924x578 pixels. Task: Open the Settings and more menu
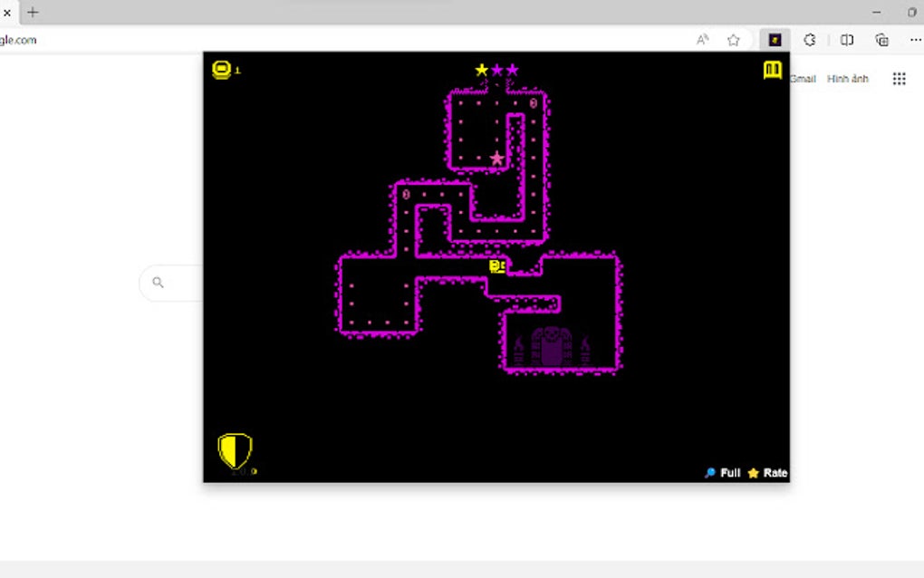[916, 40]
